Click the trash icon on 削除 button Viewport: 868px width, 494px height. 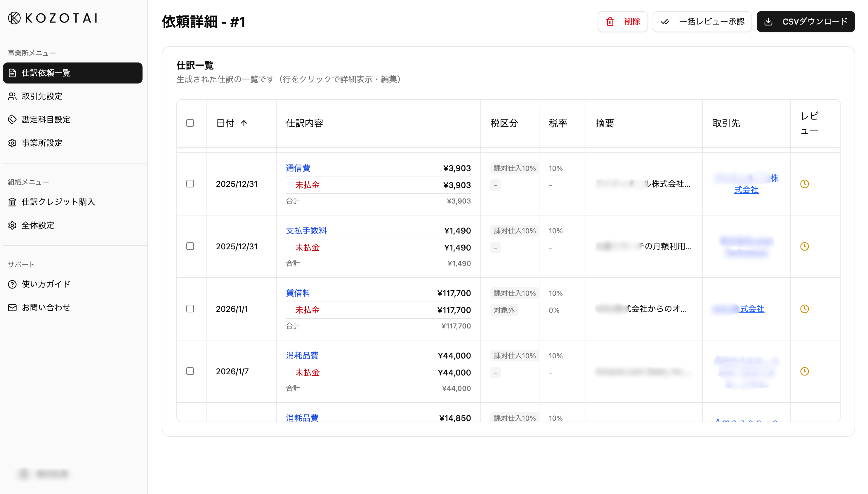(610, 22)
